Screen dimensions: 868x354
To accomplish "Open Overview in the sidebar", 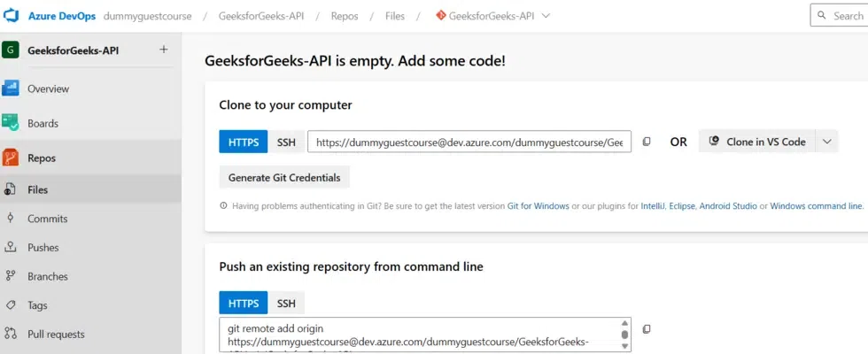I will [x=48, y=88].
